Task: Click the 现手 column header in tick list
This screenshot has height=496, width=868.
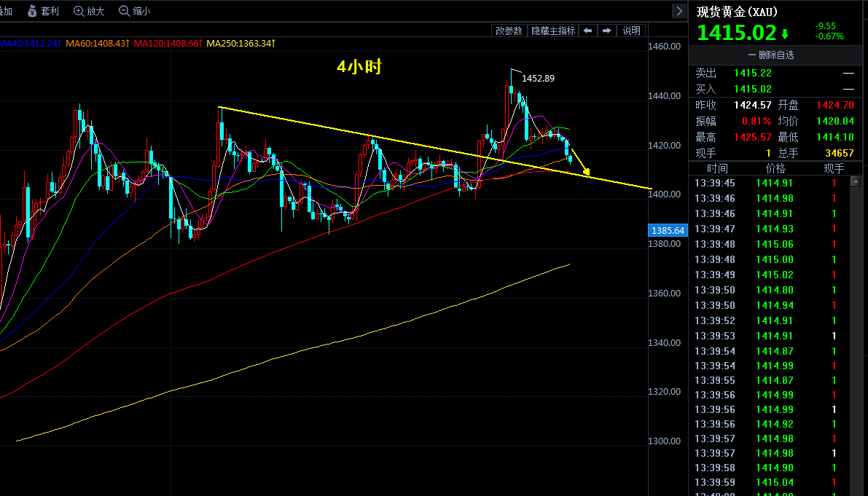Action: point(834,169)
